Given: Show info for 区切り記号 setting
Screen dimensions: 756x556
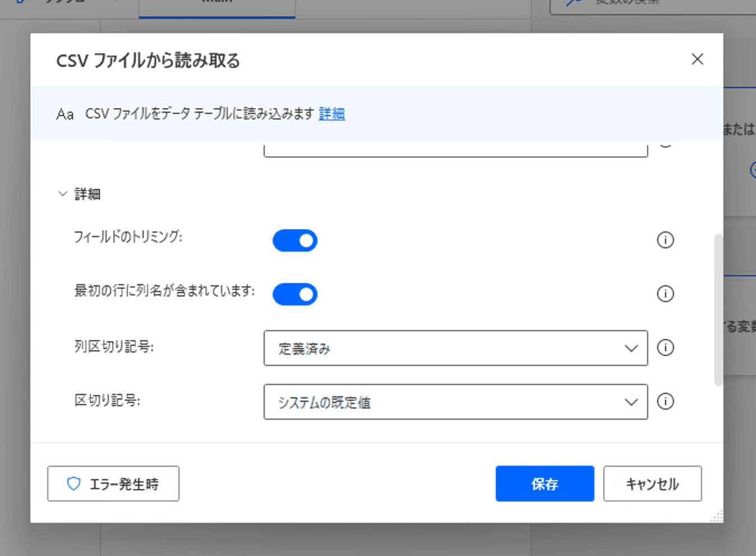Looking at the screenshot, I should [x=665, y=402].
